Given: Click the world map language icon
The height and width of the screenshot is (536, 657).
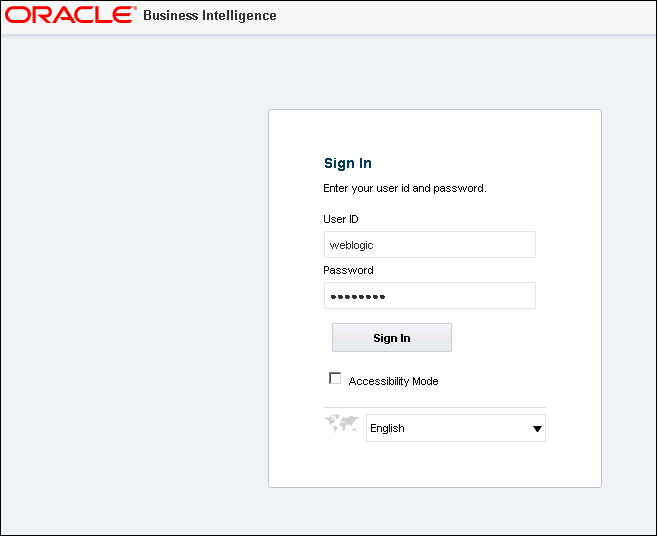Looking at the screenshot, I should pos(341,425).
